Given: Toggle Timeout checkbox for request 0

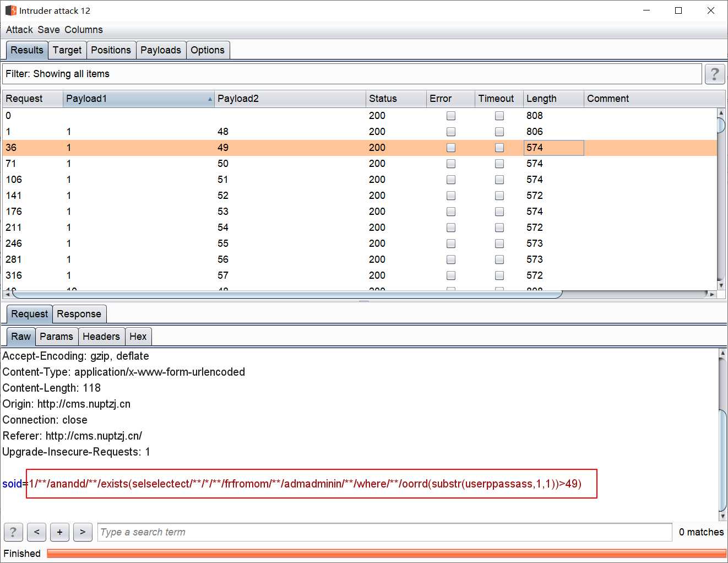Looking at the screenshot, I should (x=499, y=116).
